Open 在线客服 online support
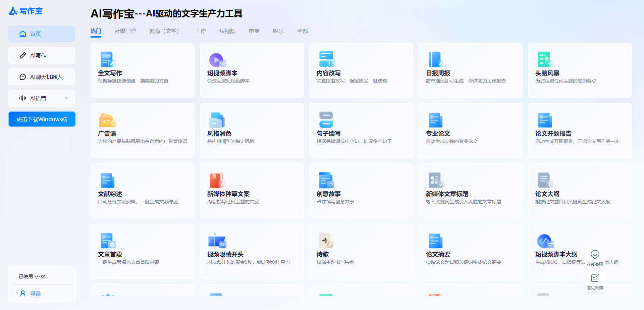Viewport: 644px width, 310px height. tap(595, 258)
